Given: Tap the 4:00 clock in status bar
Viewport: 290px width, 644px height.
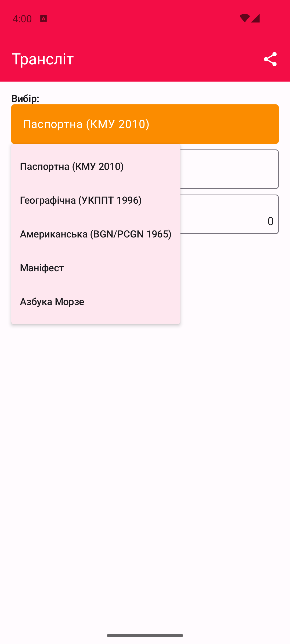Looking at the screenshot, I should click(22, 19).
